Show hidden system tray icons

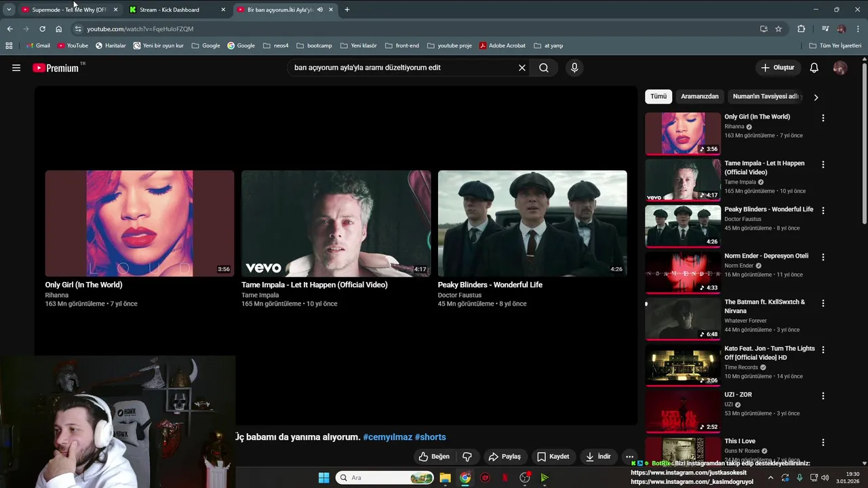[770, 478]
